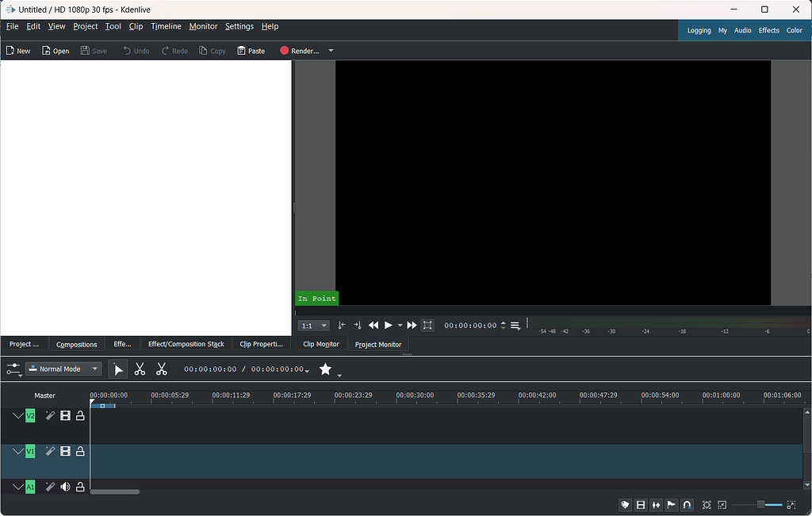Image resolution: width=812 pixels, height=516 pixels.
Task: Click the Show Markers flag icon
Action: pos(672,505)
